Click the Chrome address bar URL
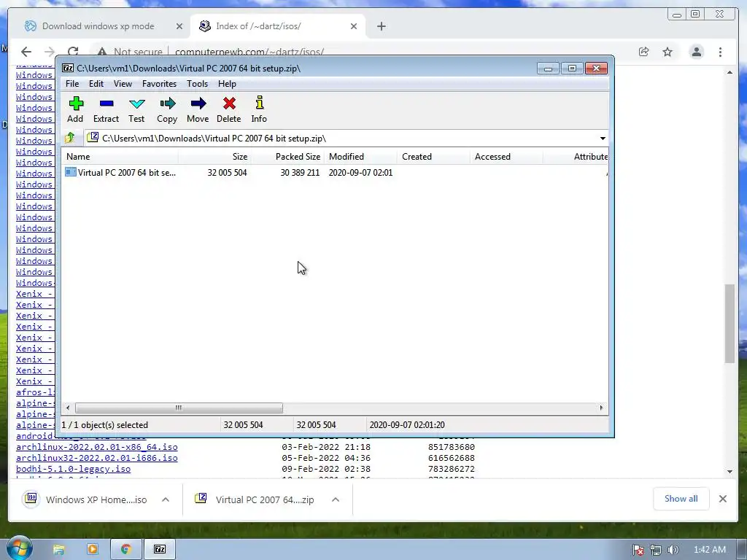747x560 pixels. (x=249, y=52)
